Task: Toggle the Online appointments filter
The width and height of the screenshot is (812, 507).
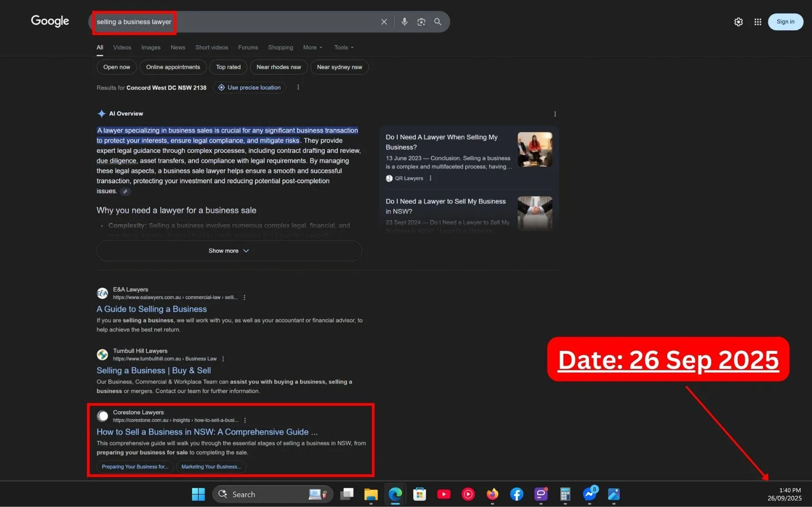Action: pyautogui.click(x=173, y=67)
